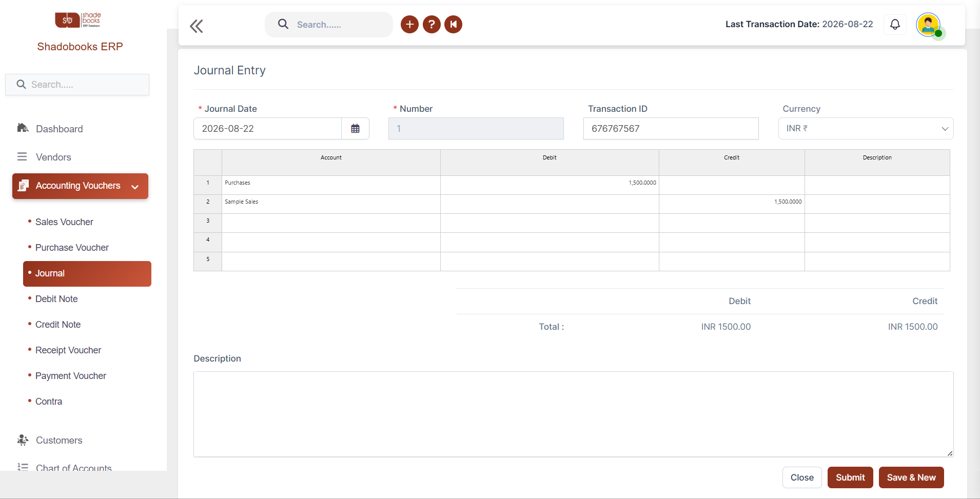Open Contra menu item

(49, 402)
